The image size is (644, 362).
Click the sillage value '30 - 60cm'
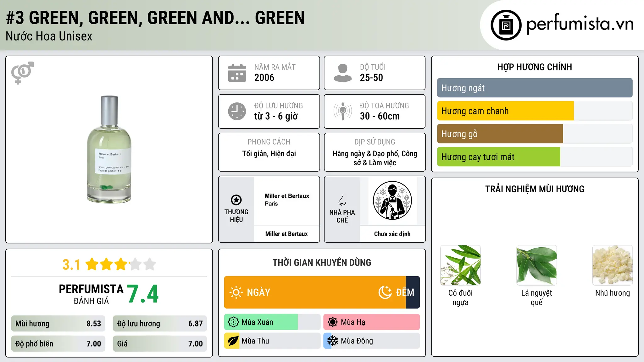point(380,116)
